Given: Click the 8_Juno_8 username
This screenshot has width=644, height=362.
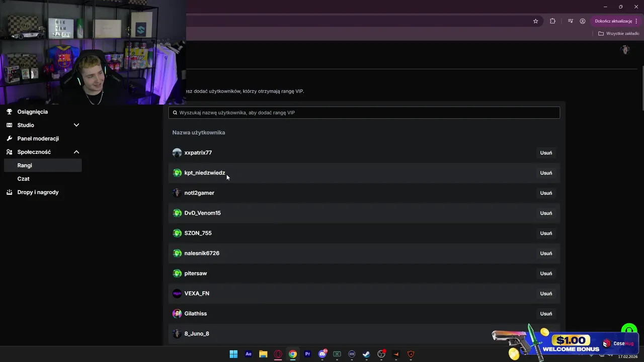Looking at the screenshot, I should pos(197,334).
